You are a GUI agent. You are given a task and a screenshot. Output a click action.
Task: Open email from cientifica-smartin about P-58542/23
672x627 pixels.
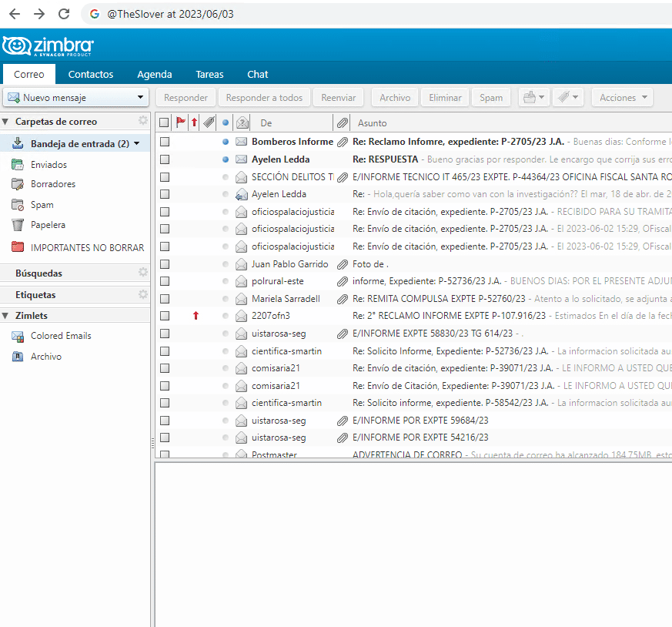pos(413,403)
